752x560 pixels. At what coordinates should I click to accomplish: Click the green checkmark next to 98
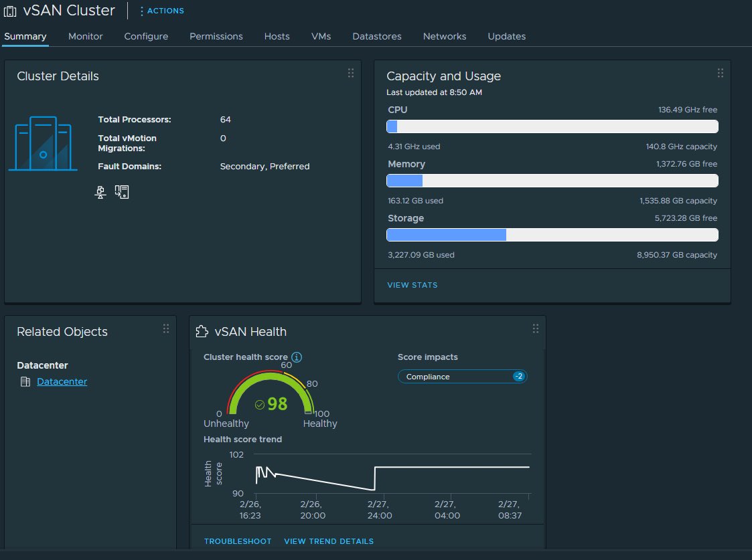click(259, 405)
